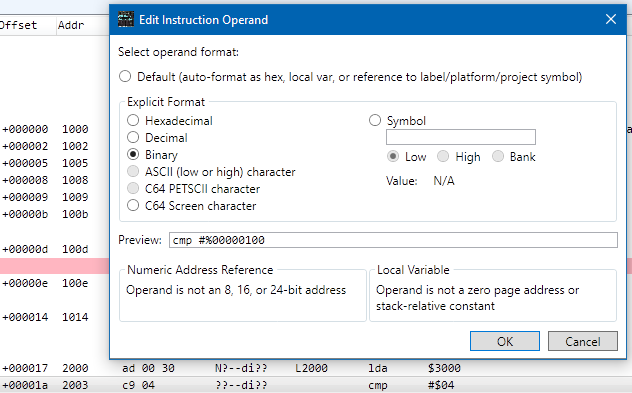Select the Default auto-format radio option

[125, 77]
